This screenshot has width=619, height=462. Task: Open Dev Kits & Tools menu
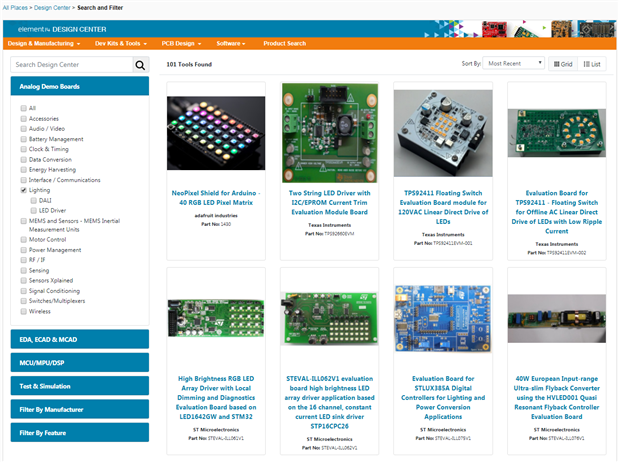[121, 43]
